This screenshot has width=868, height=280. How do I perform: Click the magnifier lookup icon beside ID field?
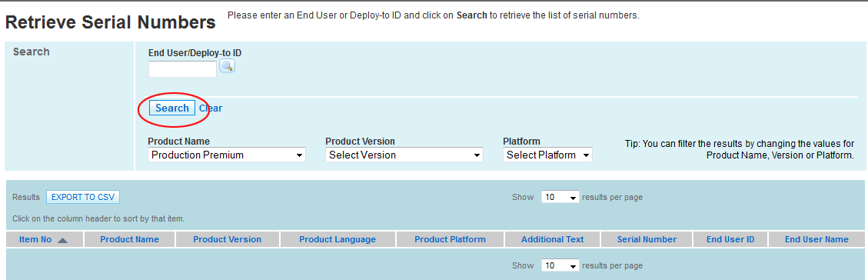pyautogui.click(x=228, y=66)
